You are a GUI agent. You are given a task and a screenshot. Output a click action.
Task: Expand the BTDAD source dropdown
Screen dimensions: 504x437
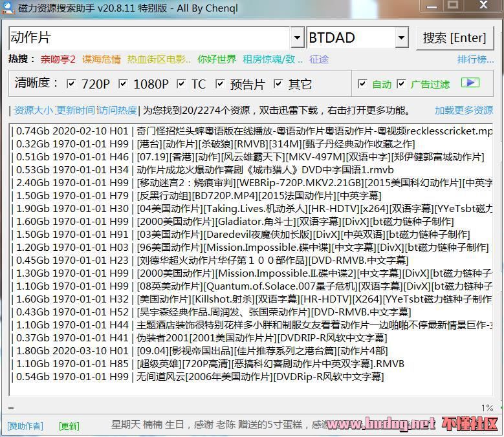(x=401, y=38)
